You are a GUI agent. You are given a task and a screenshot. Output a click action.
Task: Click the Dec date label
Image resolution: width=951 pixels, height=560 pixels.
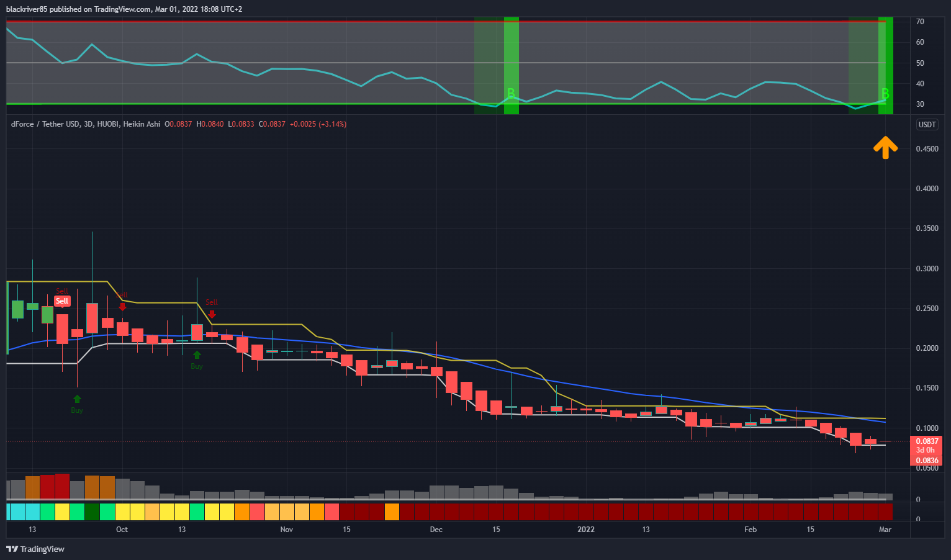[x=436, y=530]
